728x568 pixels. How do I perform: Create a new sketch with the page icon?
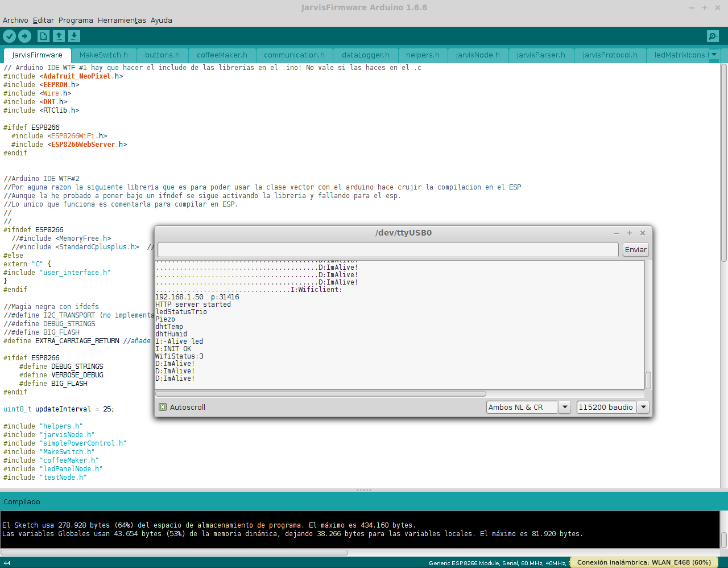pyautogui.click(x=43, y=36)
